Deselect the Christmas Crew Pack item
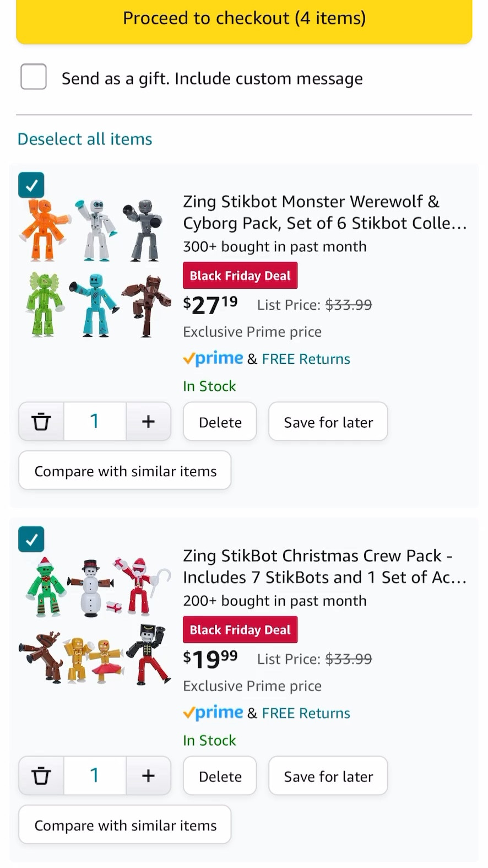This screenshot has width=488, height=868. click(x=31, y=540)
